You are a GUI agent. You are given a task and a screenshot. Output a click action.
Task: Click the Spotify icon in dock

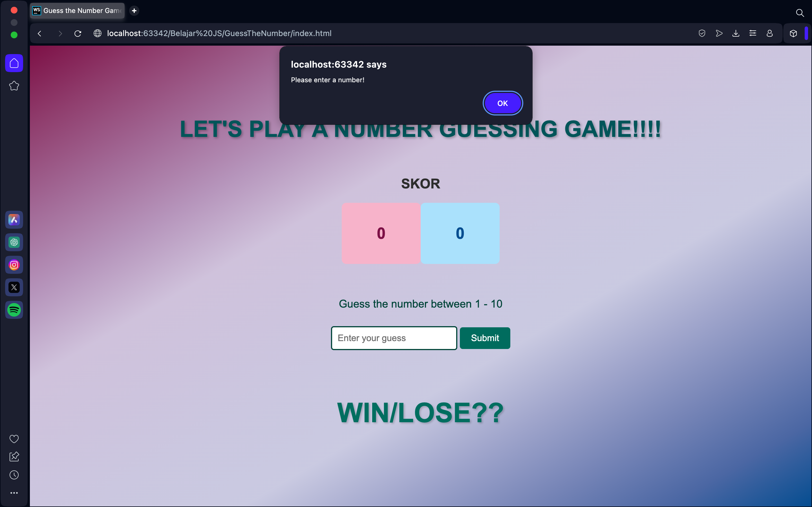[14, 310]
